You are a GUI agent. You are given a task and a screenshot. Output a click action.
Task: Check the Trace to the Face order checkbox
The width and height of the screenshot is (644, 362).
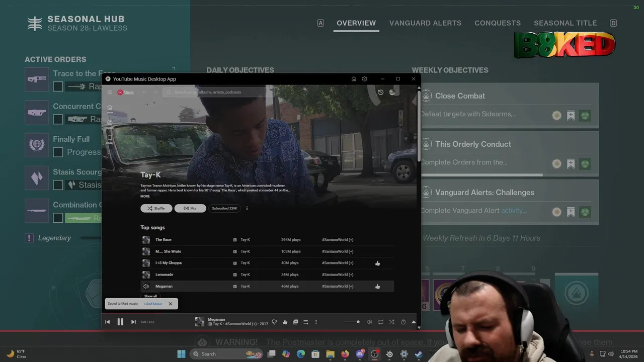click(x=58, y=86)
